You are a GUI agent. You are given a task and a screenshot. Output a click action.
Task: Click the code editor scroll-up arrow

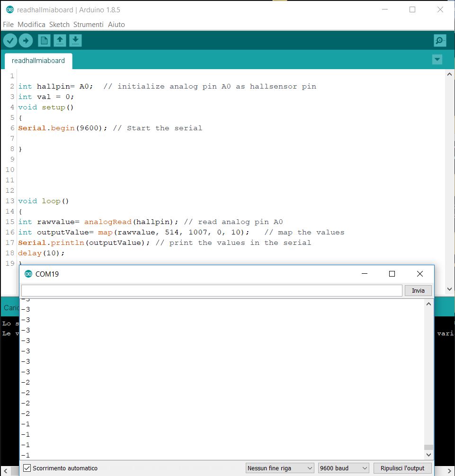[449, 74]
